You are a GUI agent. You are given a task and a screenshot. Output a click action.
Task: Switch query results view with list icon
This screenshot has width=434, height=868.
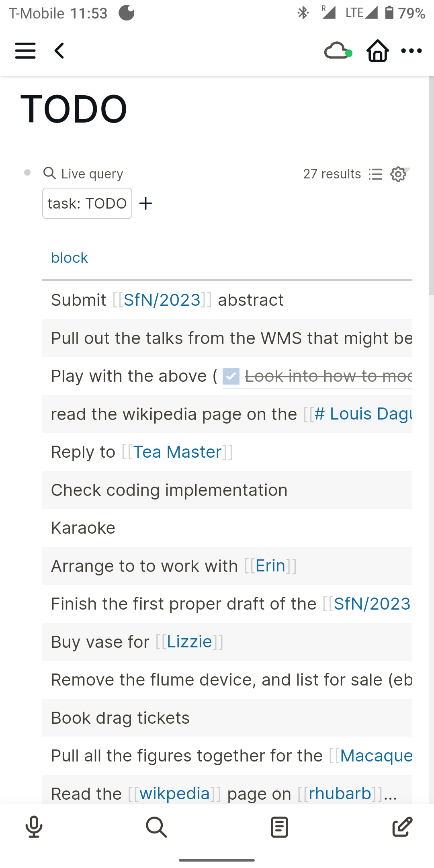375,174
